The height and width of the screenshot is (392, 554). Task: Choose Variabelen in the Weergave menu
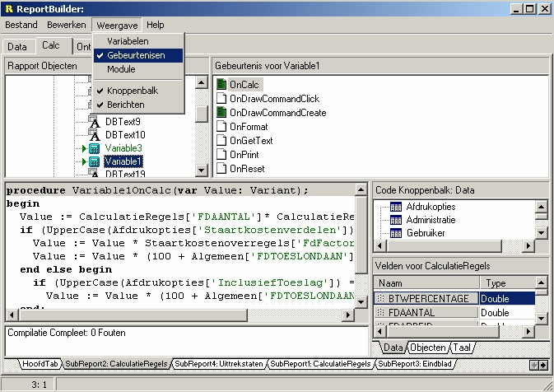point(138,41)
